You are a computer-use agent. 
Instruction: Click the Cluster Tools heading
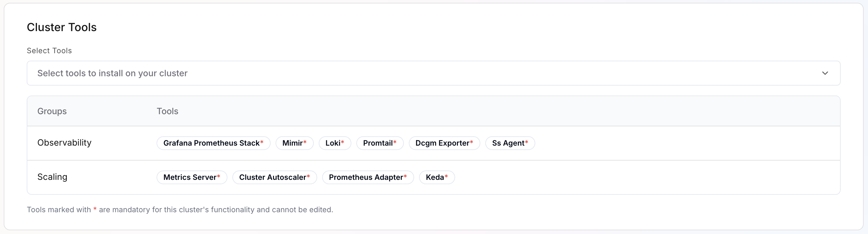click(x=62, y=27)
